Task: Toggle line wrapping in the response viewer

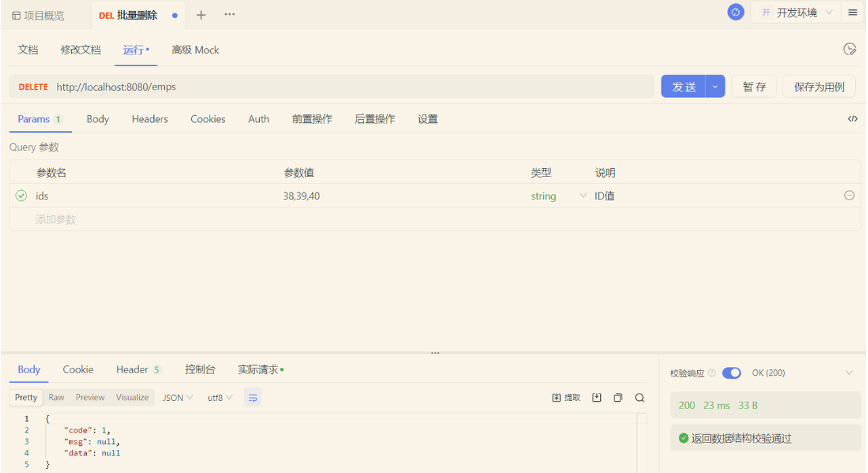Action: click(252, 397)
